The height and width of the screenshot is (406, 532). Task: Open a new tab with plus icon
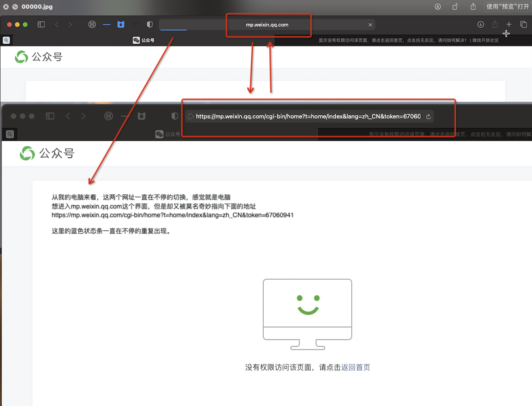coord(509,25)
